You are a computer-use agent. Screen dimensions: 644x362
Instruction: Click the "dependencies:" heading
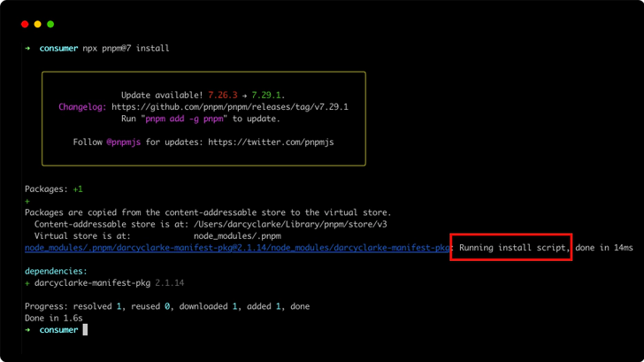click(56, 272)
